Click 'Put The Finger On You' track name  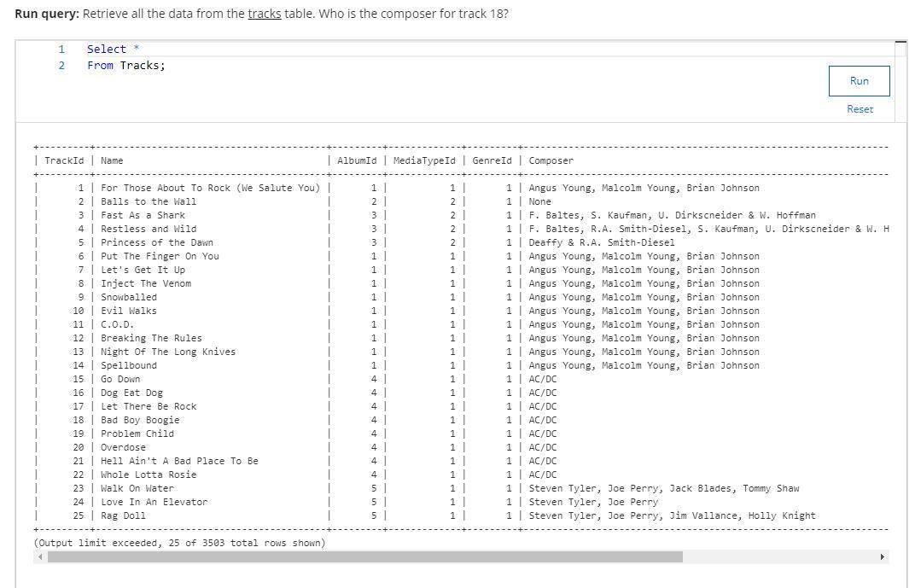(160, 256)
